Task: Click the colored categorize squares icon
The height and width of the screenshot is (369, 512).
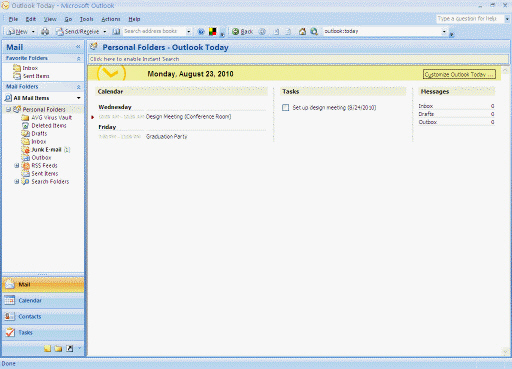Action: 212,32
